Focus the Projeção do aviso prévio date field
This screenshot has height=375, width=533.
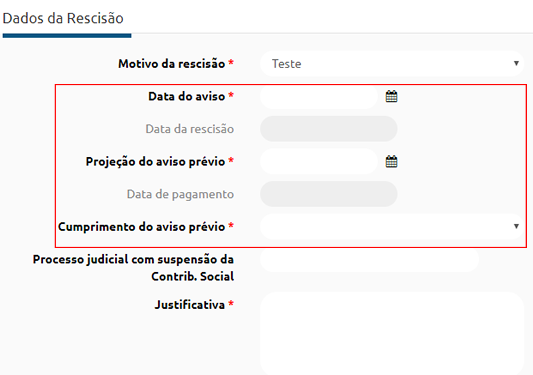(x=319, y=161)
